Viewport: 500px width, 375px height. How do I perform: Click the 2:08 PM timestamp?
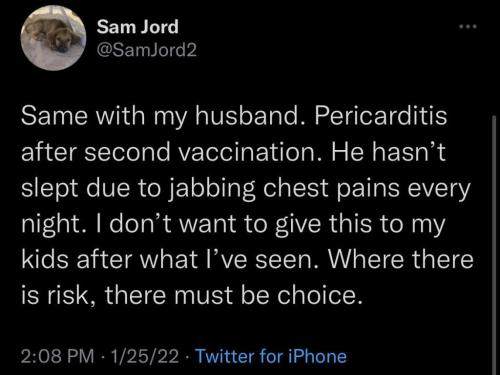[x=58, y=356]
